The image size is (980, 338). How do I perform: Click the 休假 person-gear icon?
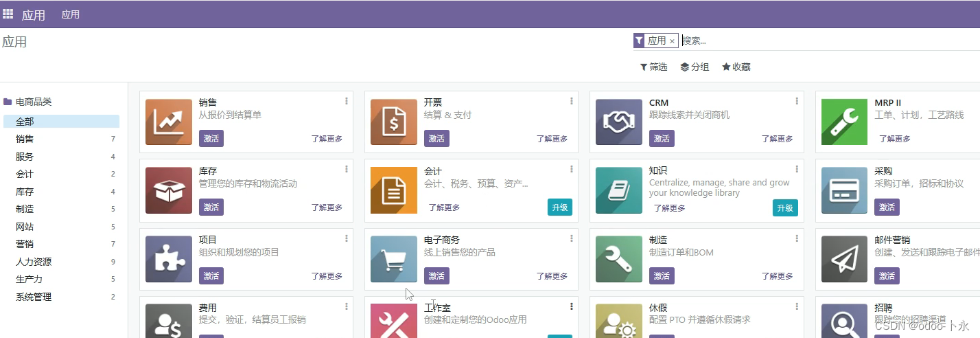[x=619, y=321]
